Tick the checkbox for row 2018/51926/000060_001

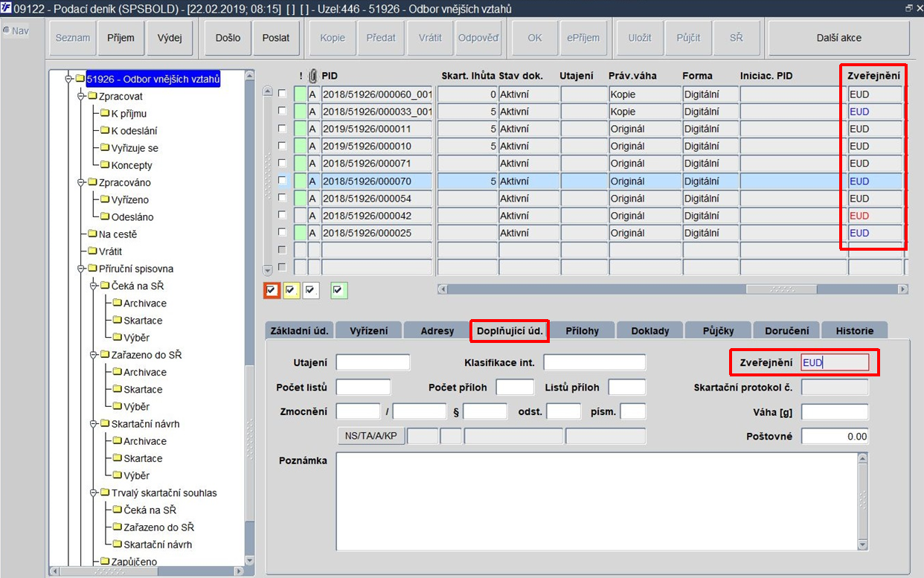[x=282, y=94]
